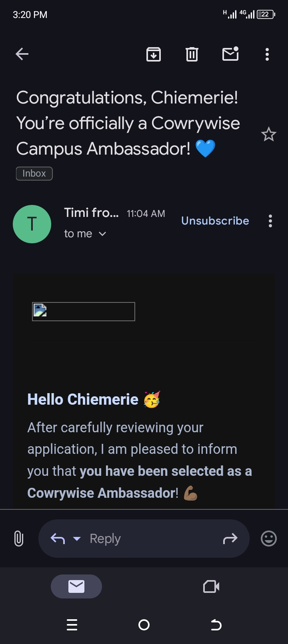
Task: Archive this email
Action: [x=154, y=54]
